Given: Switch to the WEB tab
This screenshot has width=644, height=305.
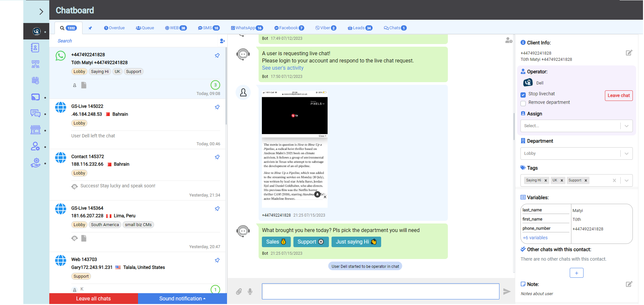Looking at the screenshot, I should coord(176,28).
